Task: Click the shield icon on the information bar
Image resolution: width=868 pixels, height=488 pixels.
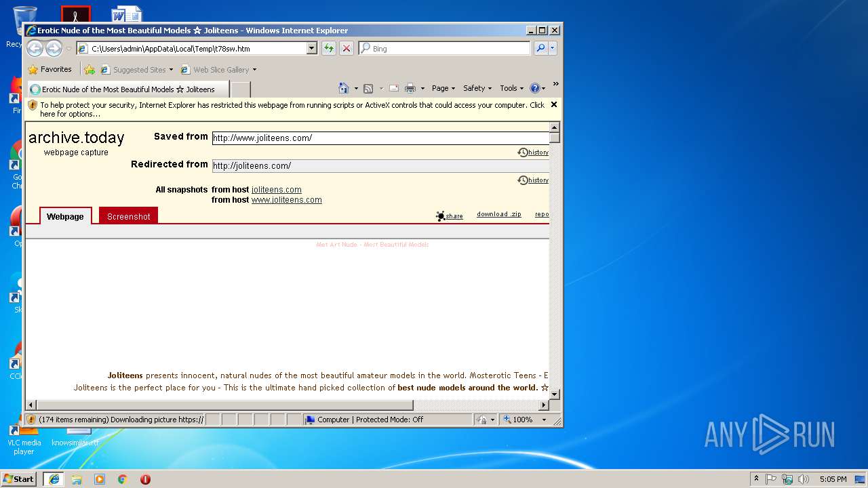Action: (x=33, y=105)
